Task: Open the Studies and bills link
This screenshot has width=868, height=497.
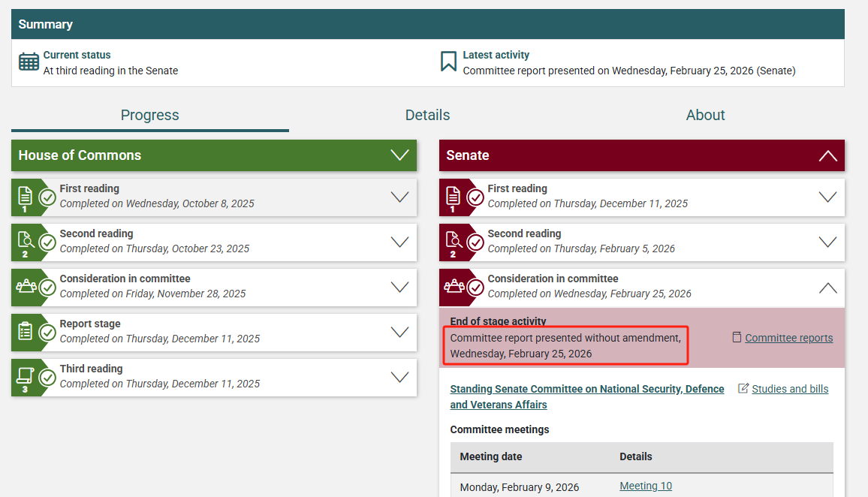Action: click(790, 389)
